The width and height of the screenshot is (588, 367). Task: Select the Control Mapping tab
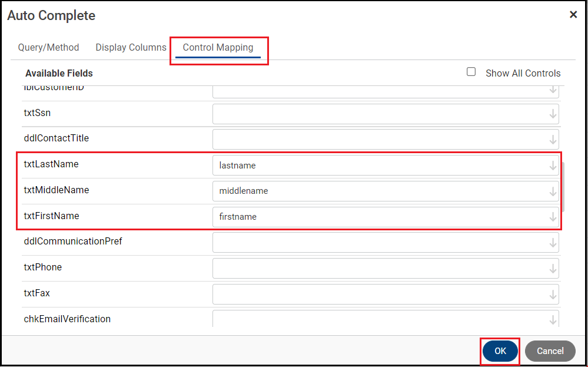(218, 48)
